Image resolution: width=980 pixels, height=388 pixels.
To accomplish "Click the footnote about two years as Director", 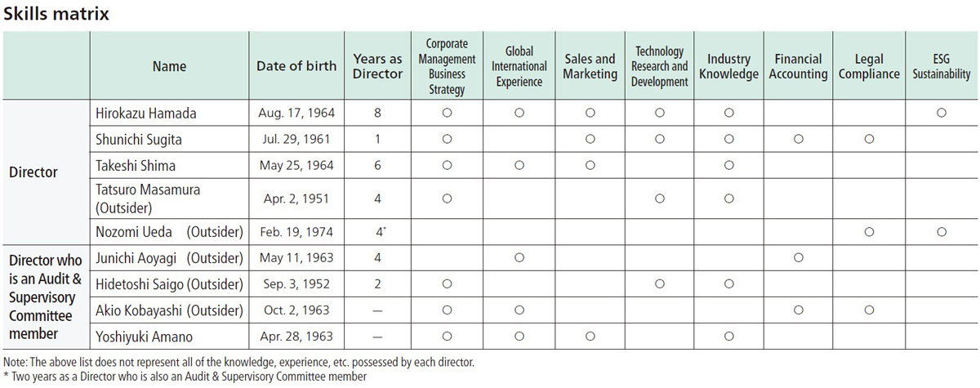I will 185,377.
